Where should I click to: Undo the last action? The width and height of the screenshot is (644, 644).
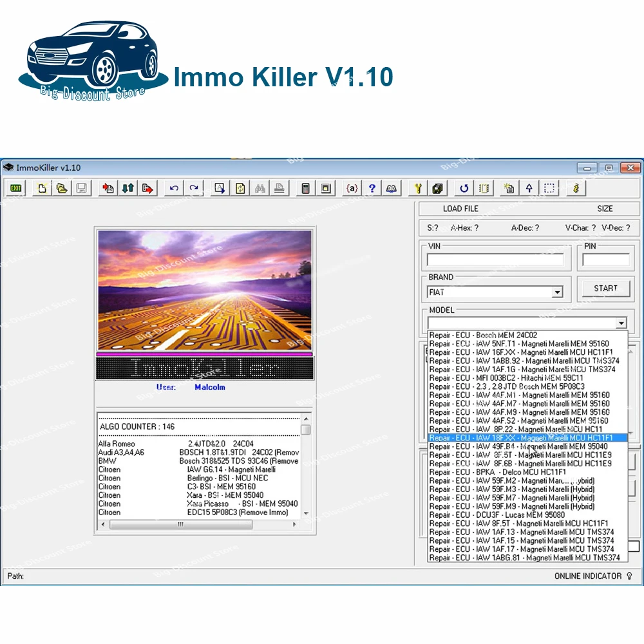coord(174,189)
